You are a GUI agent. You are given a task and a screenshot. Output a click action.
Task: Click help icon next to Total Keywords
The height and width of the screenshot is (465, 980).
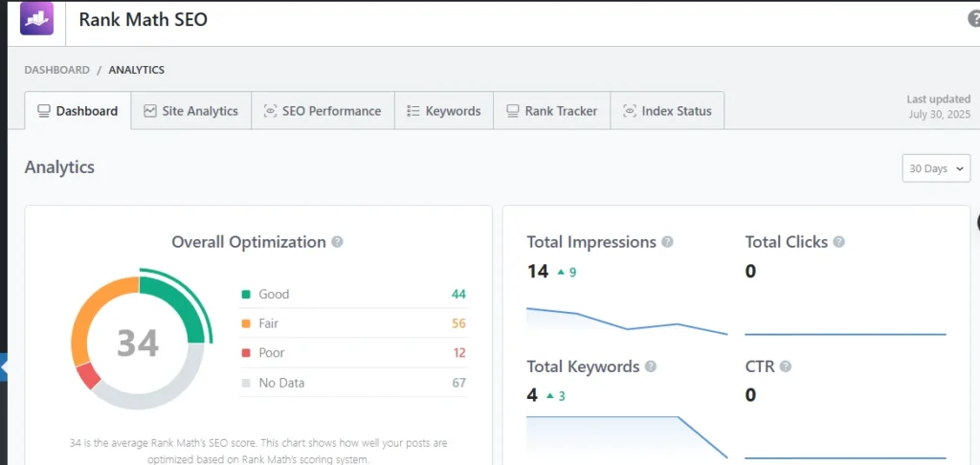pyautogui.click(x=650, y=366)
